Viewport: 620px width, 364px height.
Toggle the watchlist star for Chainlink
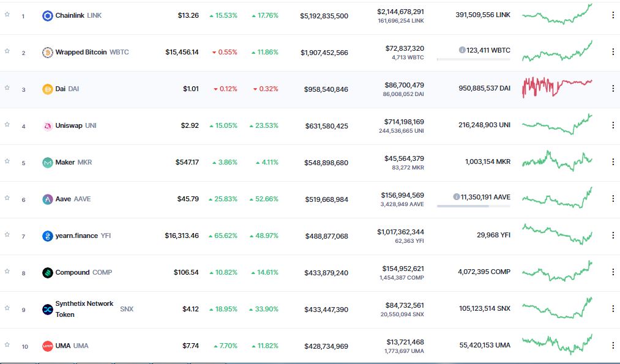coord(7,15)
